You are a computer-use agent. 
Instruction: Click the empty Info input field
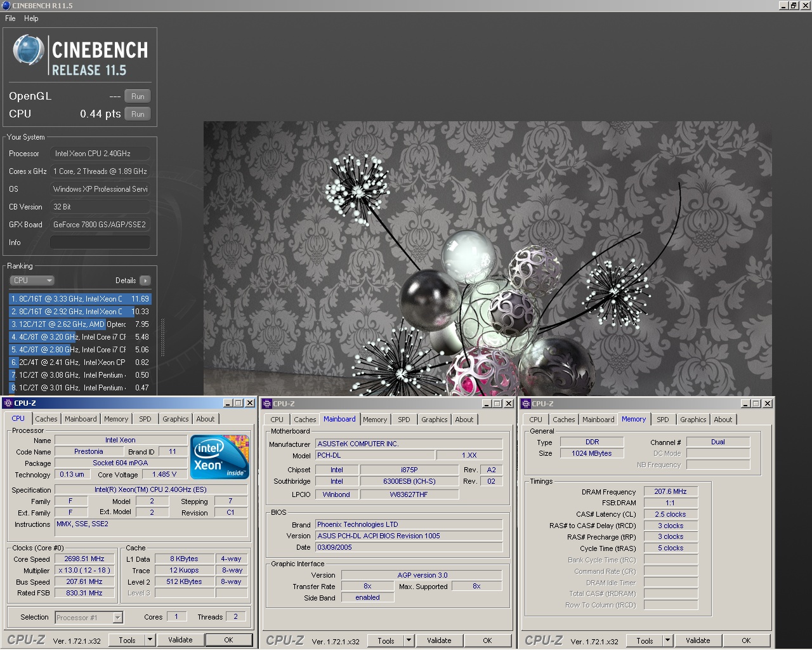click(100, 242)
